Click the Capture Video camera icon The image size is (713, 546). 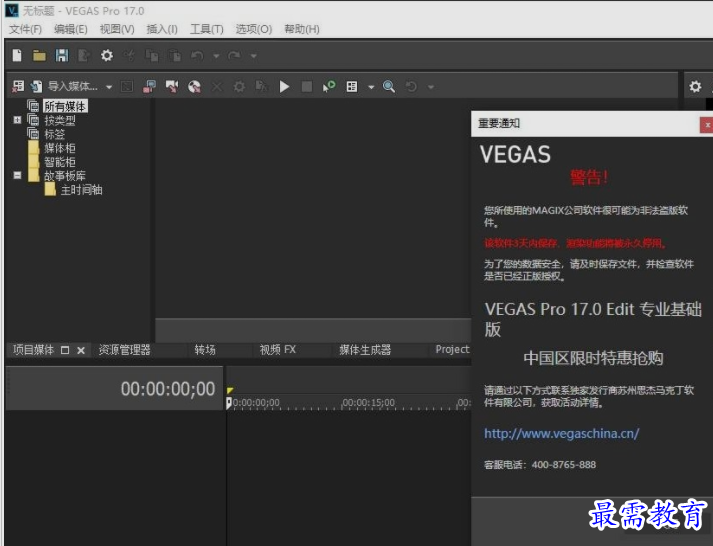point(172,86)
